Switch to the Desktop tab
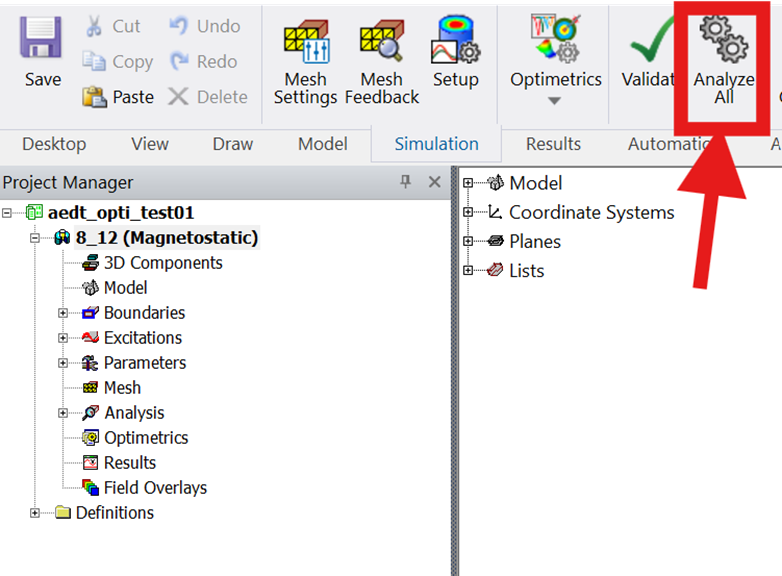 (x=54, y=144)
